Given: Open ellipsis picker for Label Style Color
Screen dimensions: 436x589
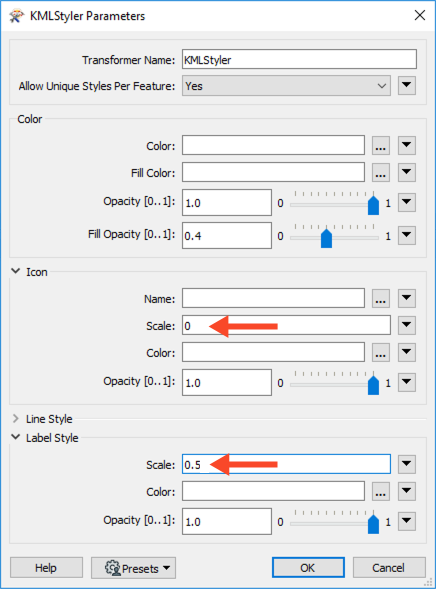Looking at the screenshot, I should click(x=380, y=491).
